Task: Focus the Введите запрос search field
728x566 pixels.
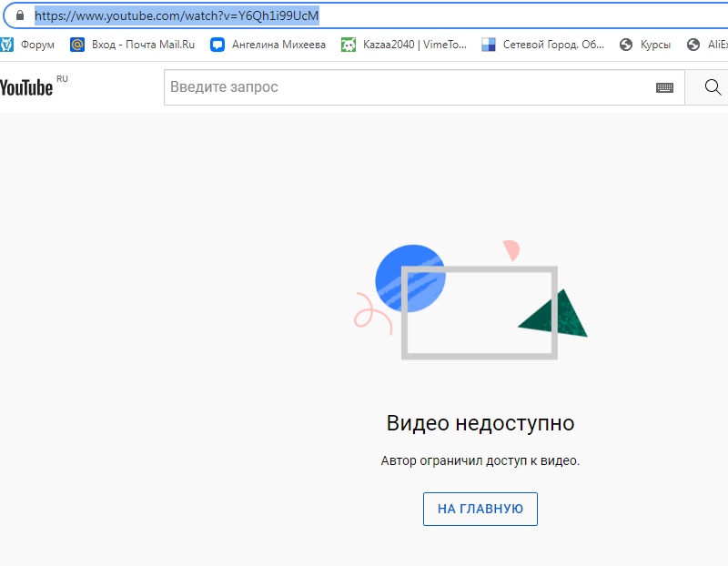Action: (400, 87)
